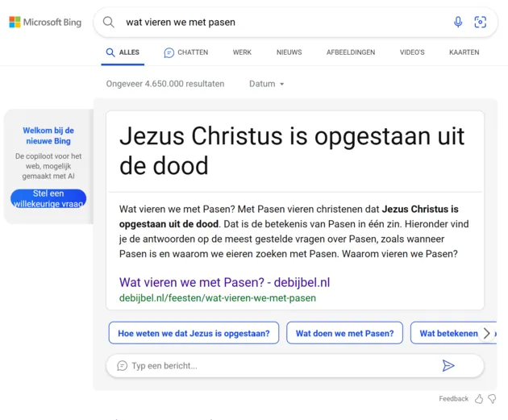Select 'Wat doen we met Pasen?' chip

coord(345,333)
